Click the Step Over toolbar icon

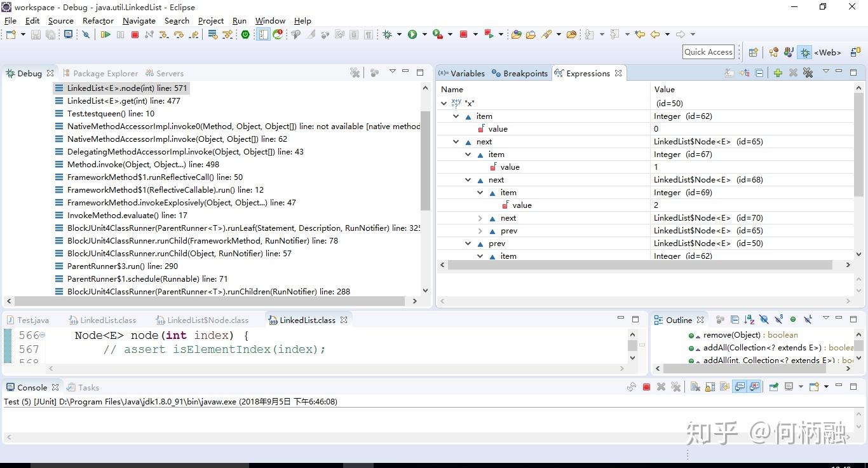179,34
